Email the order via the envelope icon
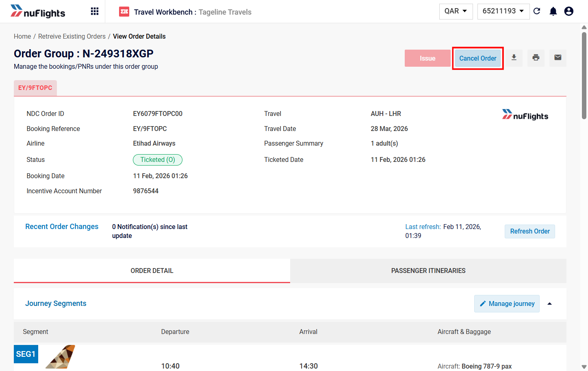Screen dimensions: 588x371 click(558, 58)
